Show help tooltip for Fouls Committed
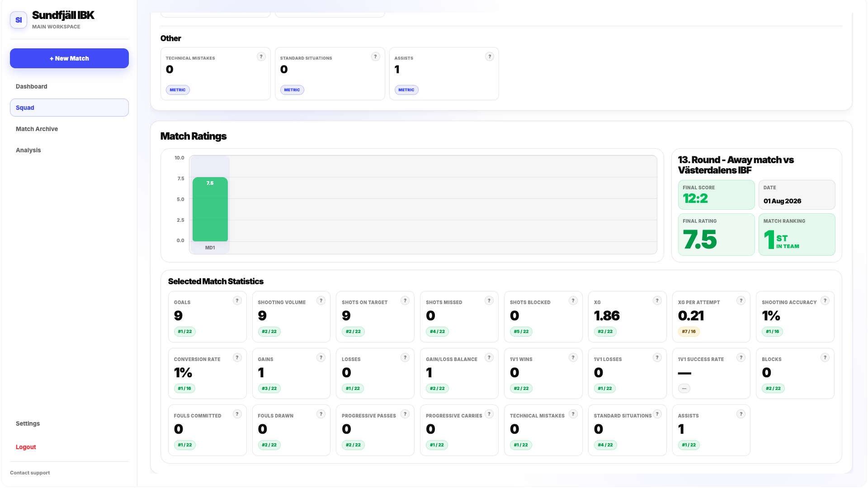 click(x=237, y=414)
